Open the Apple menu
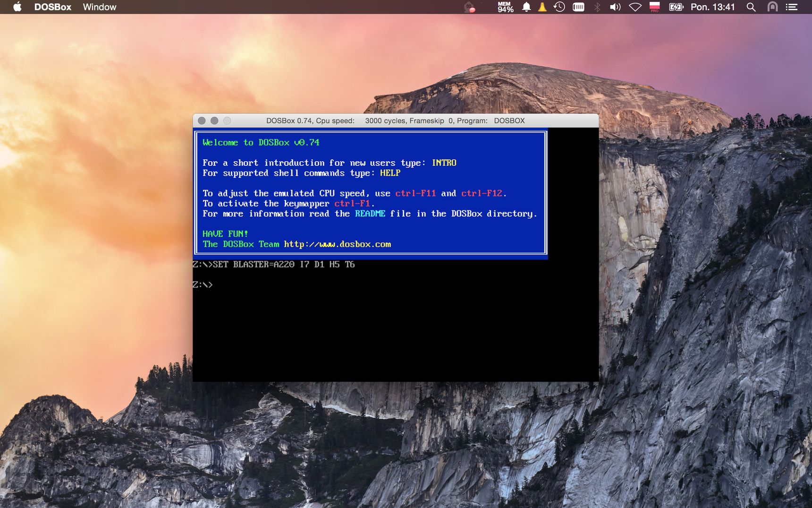Screen dimensions: 812x508 point(17,7)
